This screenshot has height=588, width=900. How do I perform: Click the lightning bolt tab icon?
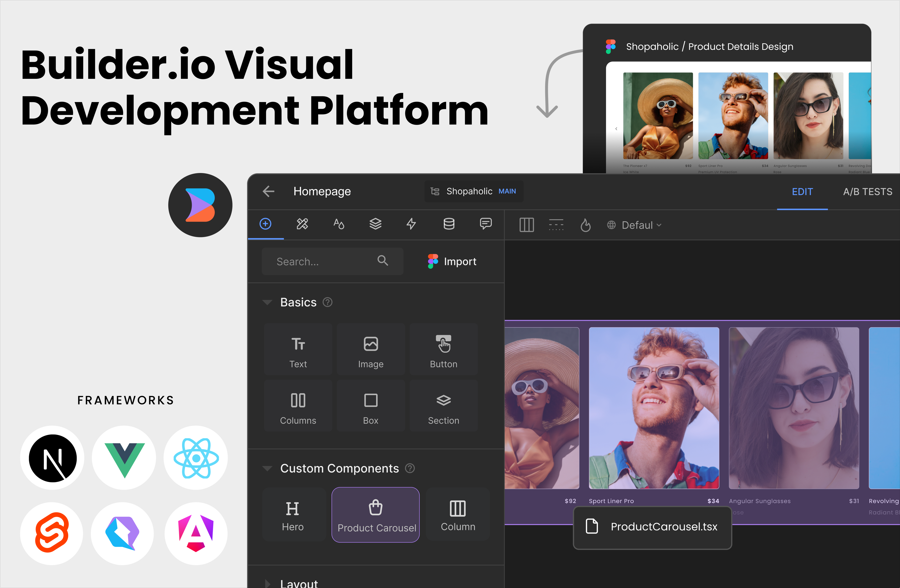[x=411, y=224]
